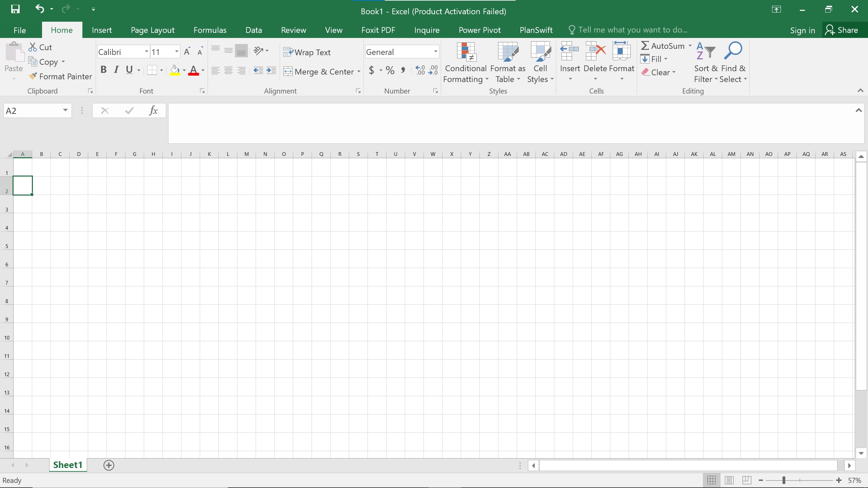
Task: Click the Sign in link
Action: coord(802,30)
